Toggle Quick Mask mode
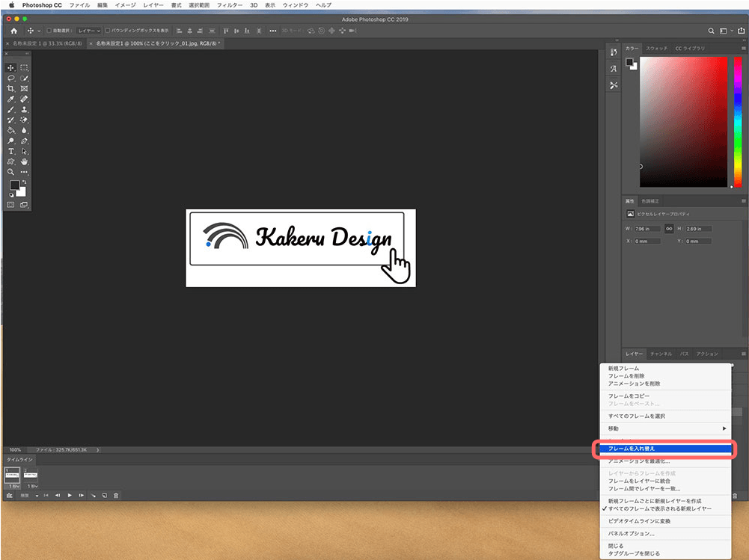Screen dimensions: 749x560 click(x=10, y=205)
